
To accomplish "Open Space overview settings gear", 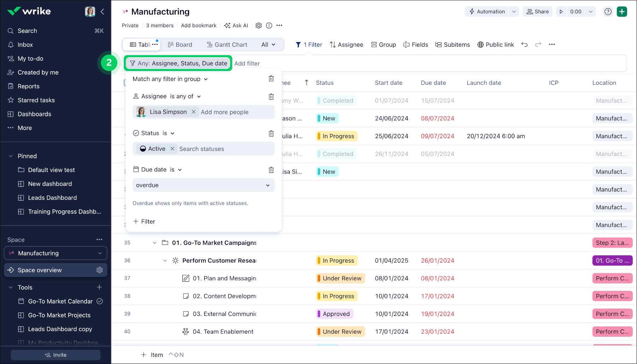I will click(100, 270).
